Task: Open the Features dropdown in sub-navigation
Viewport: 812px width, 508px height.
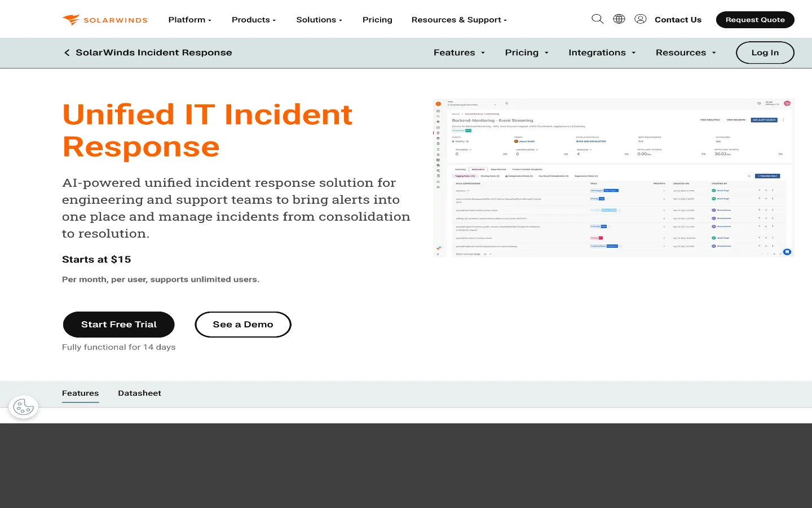Action: coord(459,52)
